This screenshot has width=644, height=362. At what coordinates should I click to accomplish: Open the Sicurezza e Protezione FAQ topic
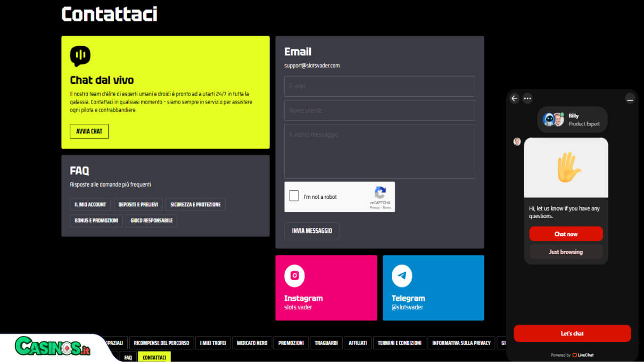tap(195, 205)
